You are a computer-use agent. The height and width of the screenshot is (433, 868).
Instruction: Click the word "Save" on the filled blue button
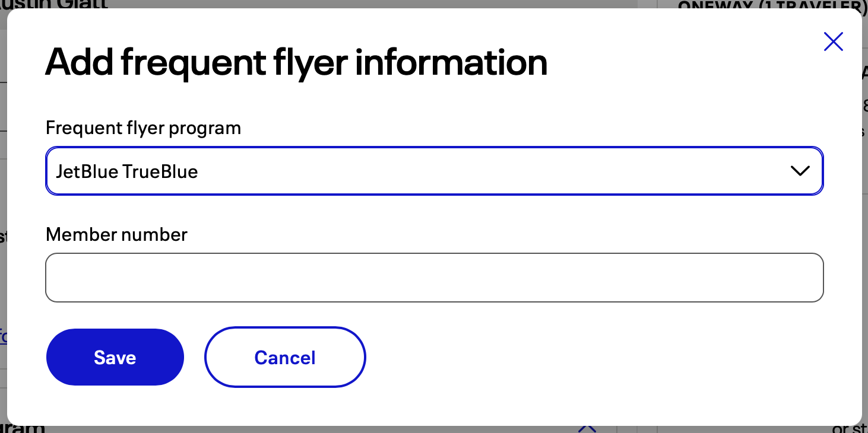[115, 358]
